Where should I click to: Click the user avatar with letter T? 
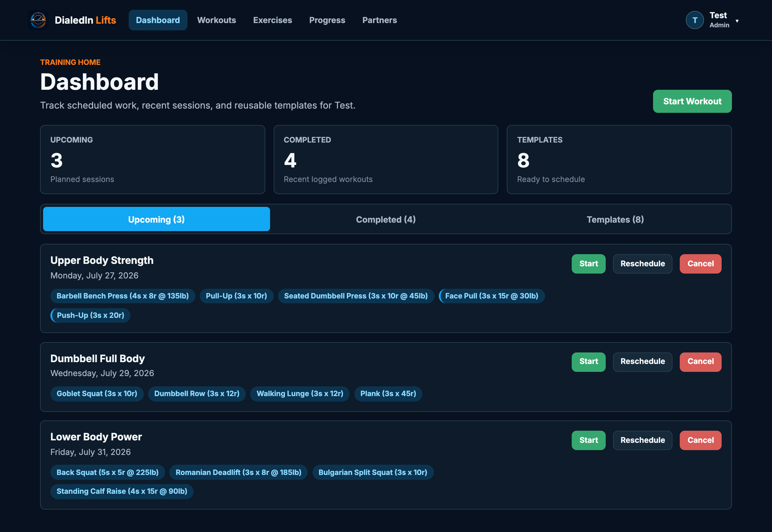[x=695, y=20]
